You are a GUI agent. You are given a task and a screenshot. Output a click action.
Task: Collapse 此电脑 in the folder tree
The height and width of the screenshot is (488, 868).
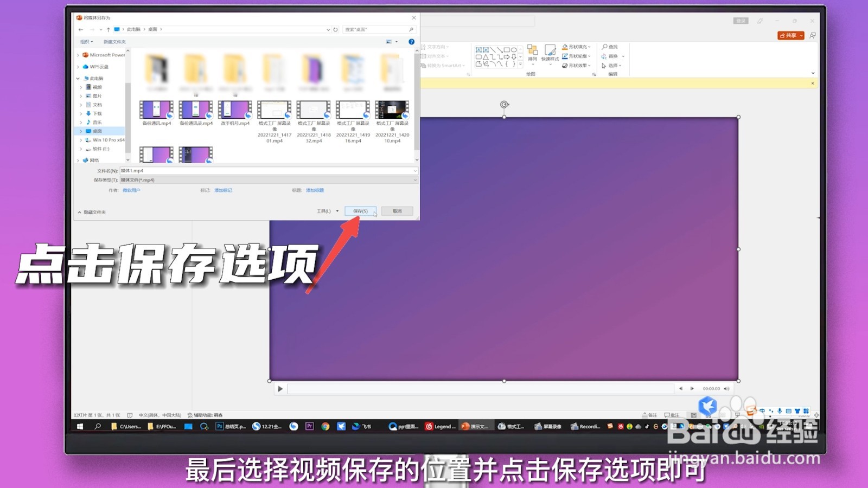click(78, 78)
